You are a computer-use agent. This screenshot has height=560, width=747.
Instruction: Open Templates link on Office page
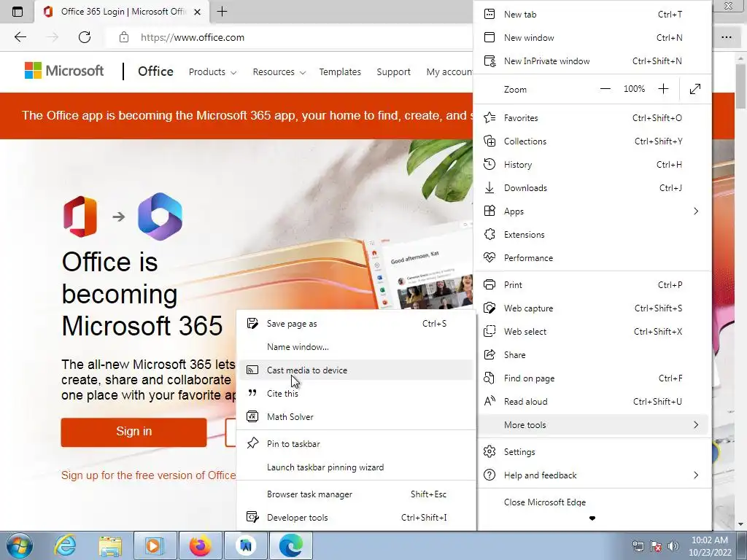click(x=340, y=72)
